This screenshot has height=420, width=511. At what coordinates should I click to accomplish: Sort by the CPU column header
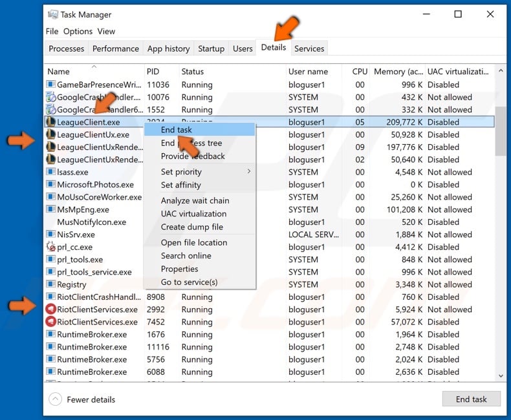click(x=356, y=71)
